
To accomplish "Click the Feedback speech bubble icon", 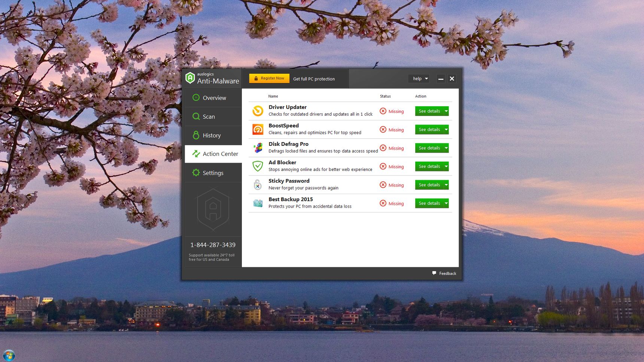I will [434, 273].
